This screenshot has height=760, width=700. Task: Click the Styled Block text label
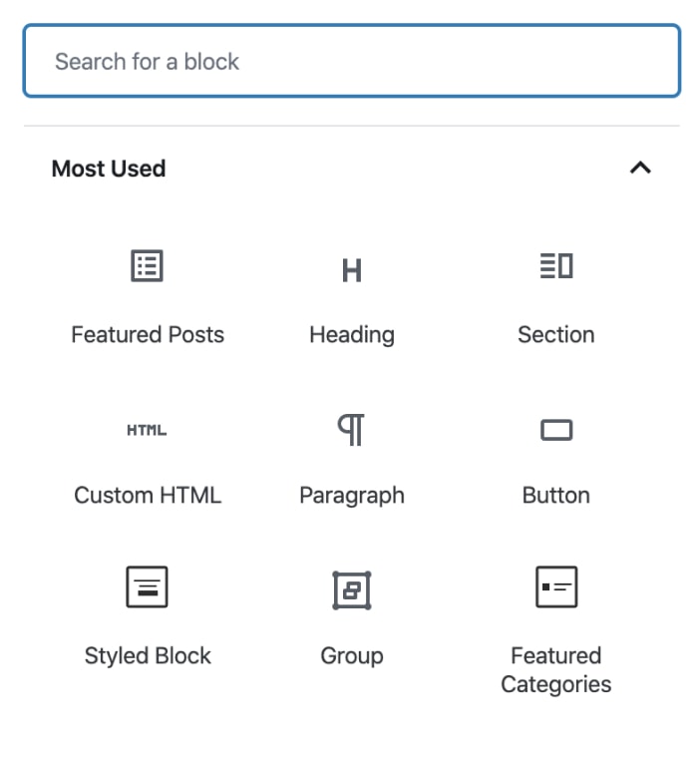click(x=148, y=656)
